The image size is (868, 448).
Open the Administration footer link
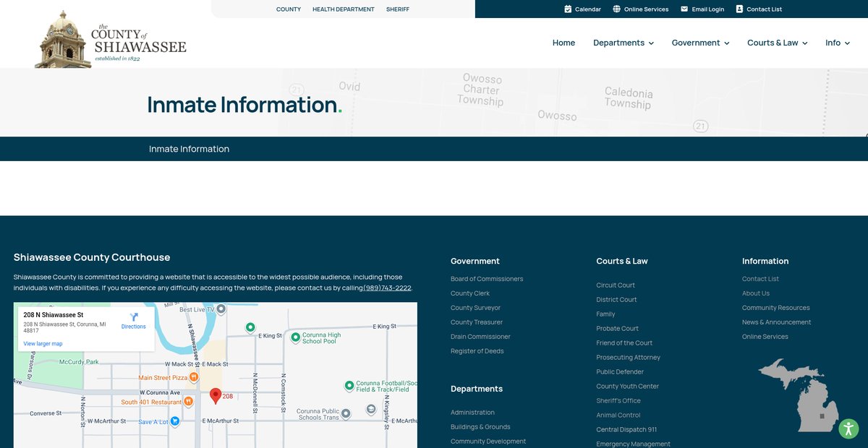coord(472,413)
